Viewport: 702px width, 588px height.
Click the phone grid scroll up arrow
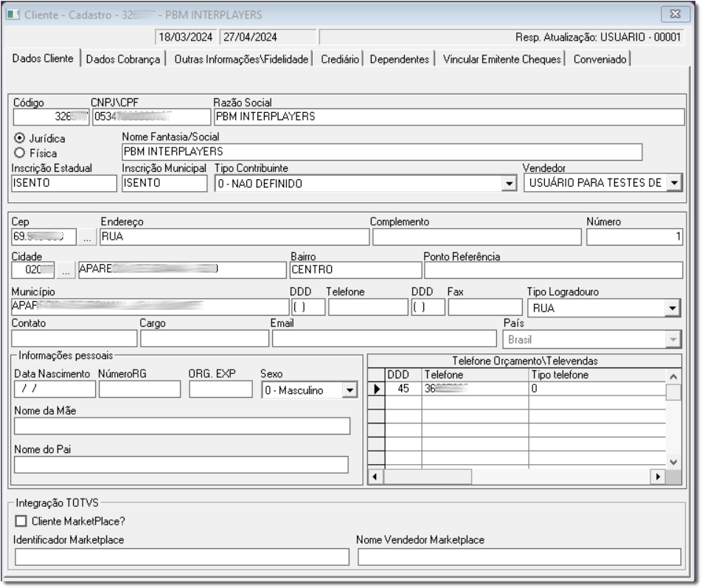673,376
